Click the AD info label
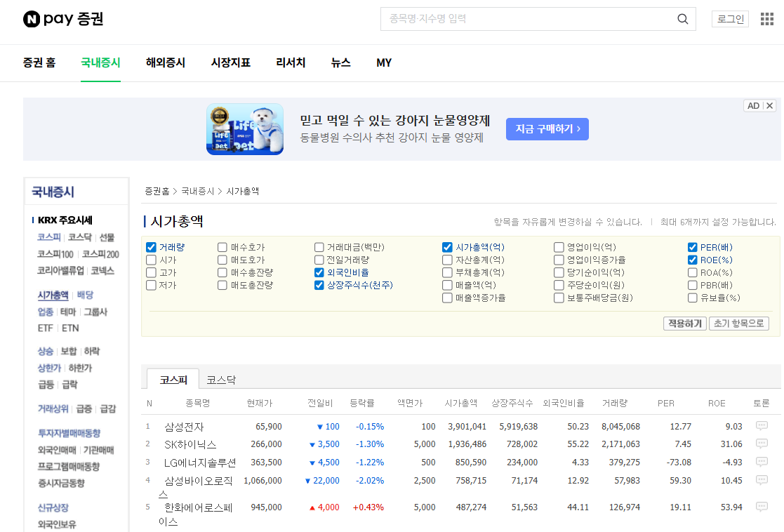Image resolution: width=784 pixels, height=532 pixels. coord(754,105)
